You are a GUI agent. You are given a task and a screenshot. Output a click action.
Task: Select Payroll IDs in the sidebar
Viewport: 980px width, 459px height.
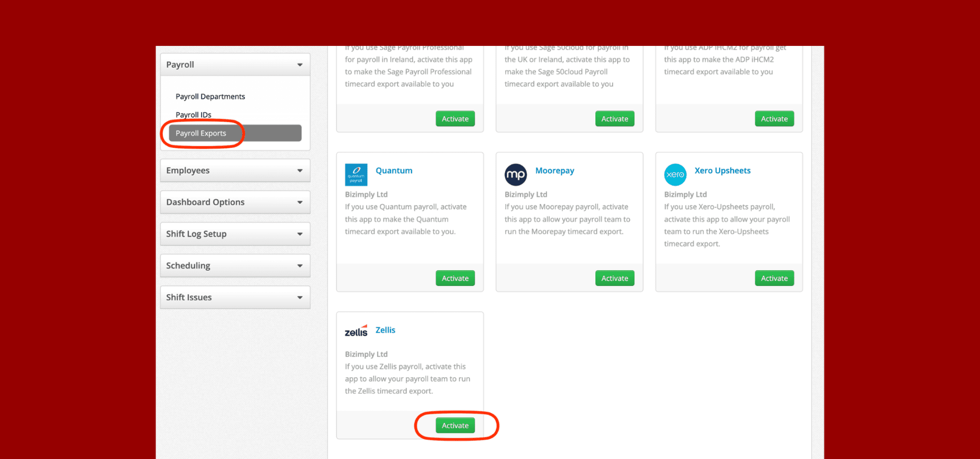click(x=193, y=114)
